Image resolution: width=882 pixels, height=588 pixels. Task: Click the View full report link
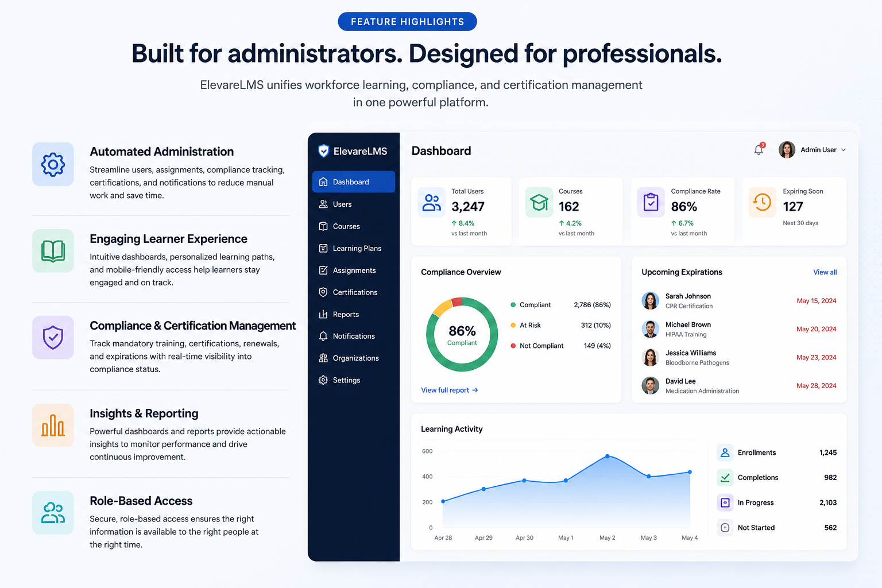pos(450,390)
